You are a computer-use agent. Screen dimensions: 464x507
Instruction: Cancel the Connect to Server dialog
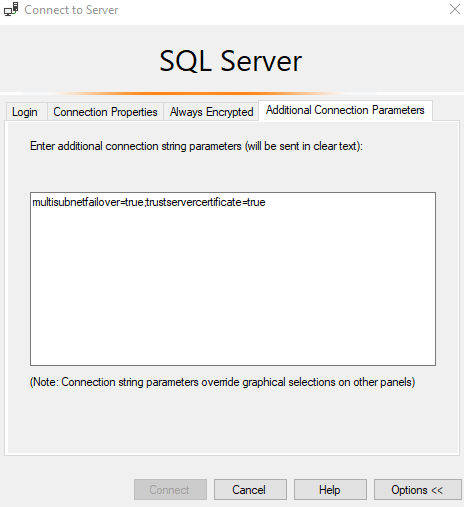tap(250, 490)
